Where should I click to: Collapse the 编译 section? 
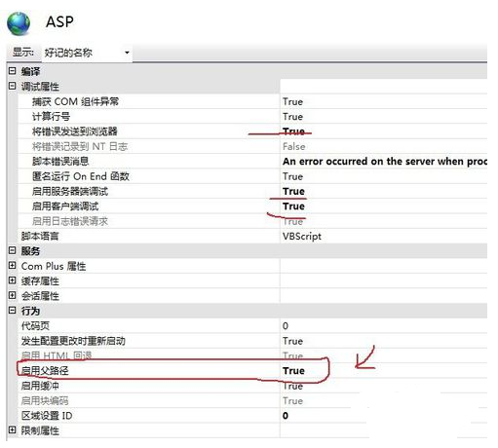click(x=12, y=71)
